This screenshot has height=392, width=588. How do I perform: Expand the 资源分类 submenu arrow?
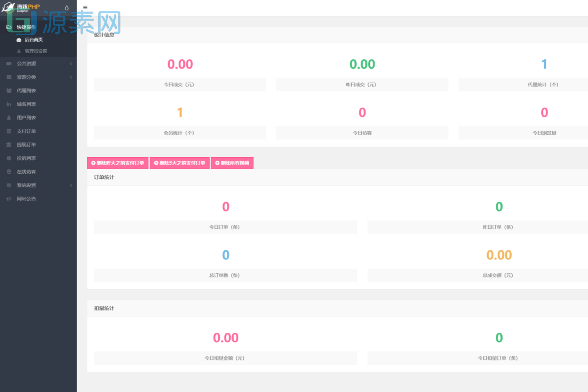(x=71, y=77)
